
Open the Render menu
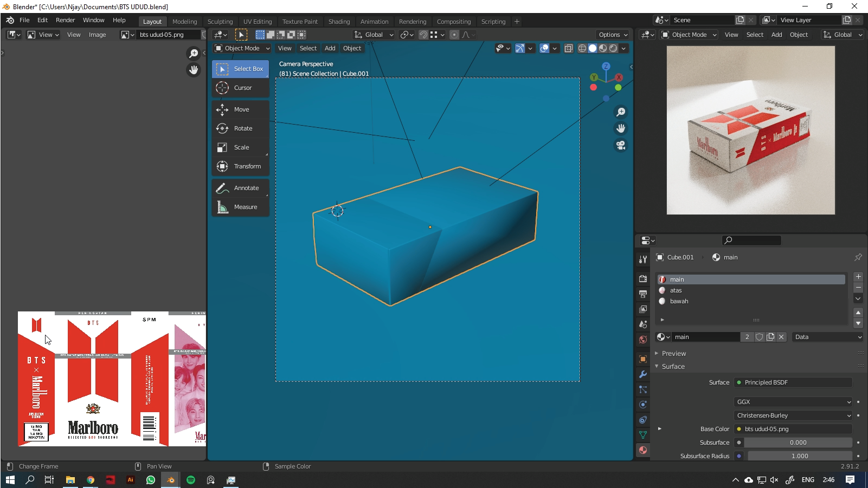point(66,20)
